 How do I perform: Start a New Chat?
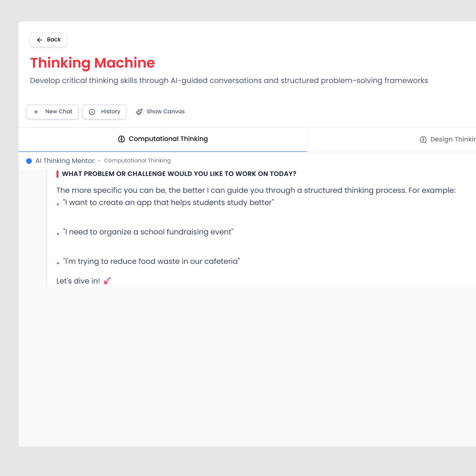pyautogui.click(x=52, y=112)
